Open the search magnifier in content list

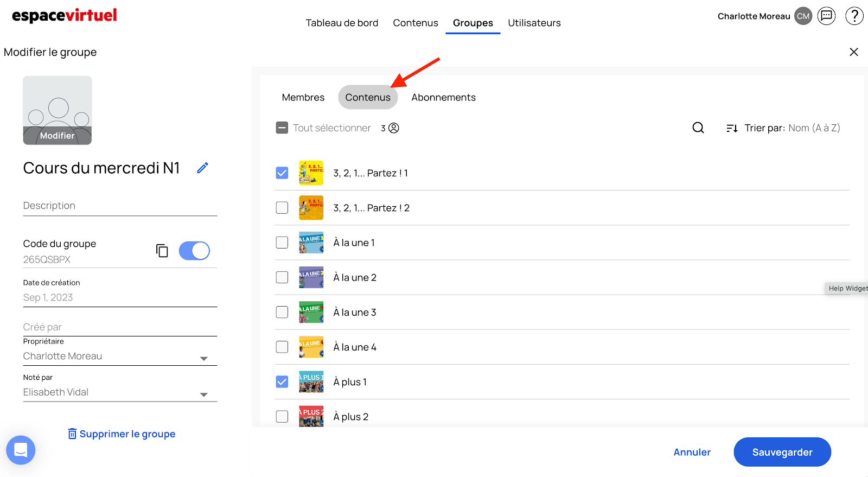tap(698, 128)
